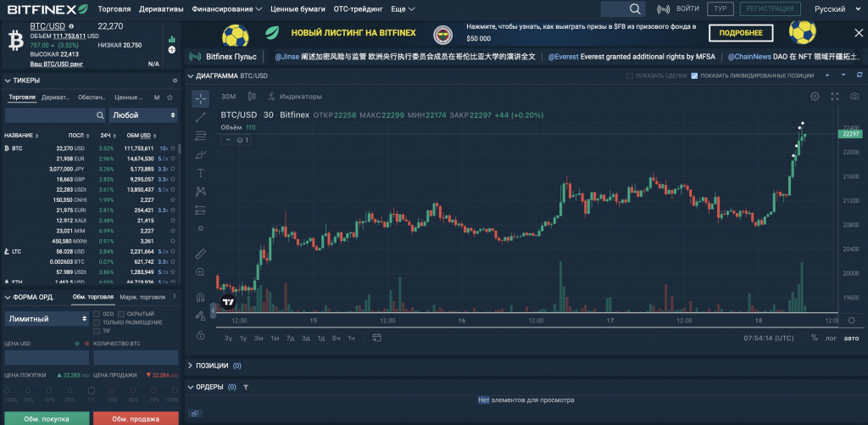The width and height of the screenshot is (868, 425).
Task: Click the go-to-date calendar icon
Action: (377, 338)
